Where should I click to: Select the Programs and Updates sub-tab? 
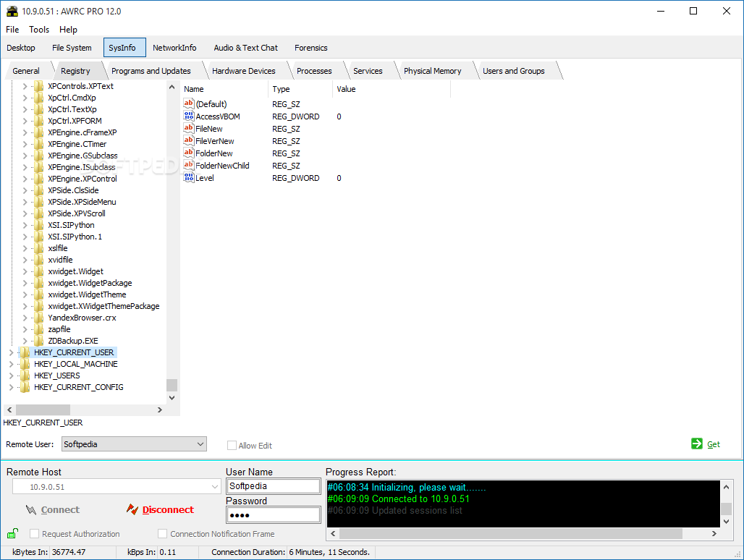point(151,71)
